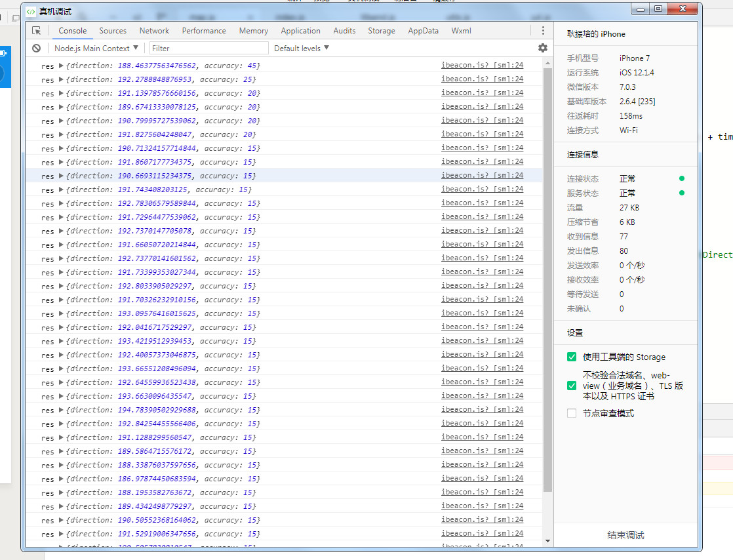This screenshot has width=733, height=560.
Task: Click the scrollbar down arrow in console
Action: pos(548,540)
